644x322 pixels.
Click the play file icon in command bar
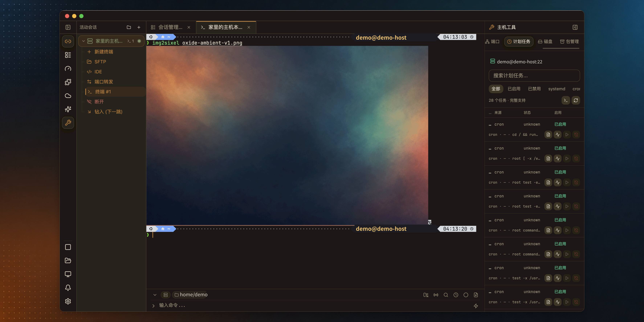[x=476, y=295]
